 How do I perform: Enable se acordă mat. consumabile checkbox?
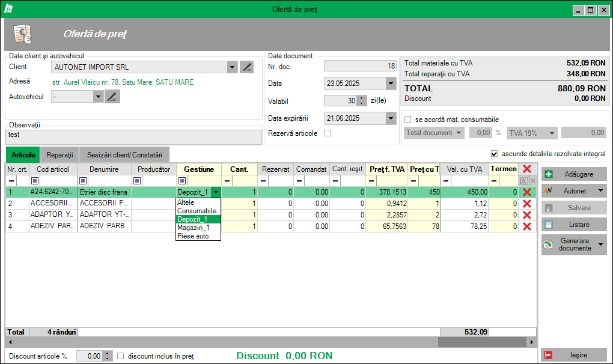[407, 120]
